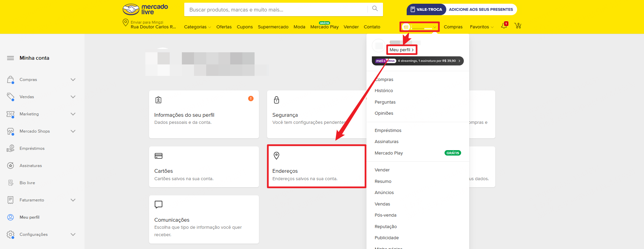Select Histórico in the account menu
The width and height of the screenshot is (644, 249).
pos(384,91)
